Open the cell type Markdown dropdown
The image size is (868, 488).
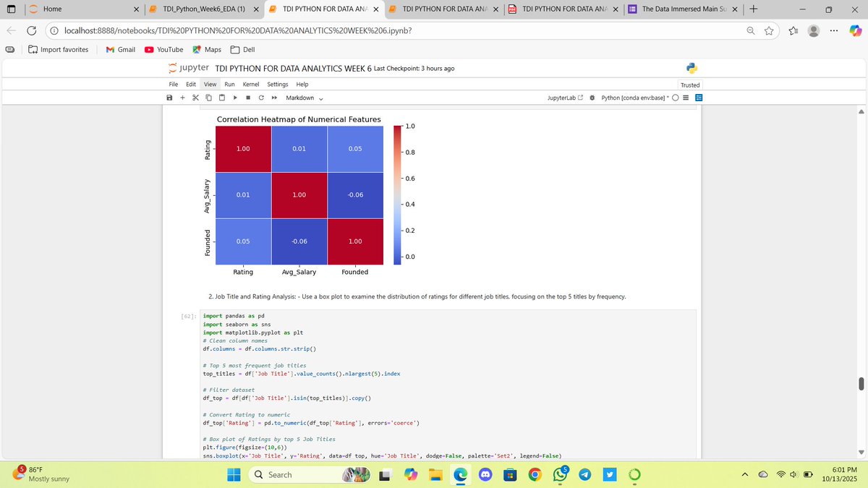pyautogui.click(x=304, y=98)
